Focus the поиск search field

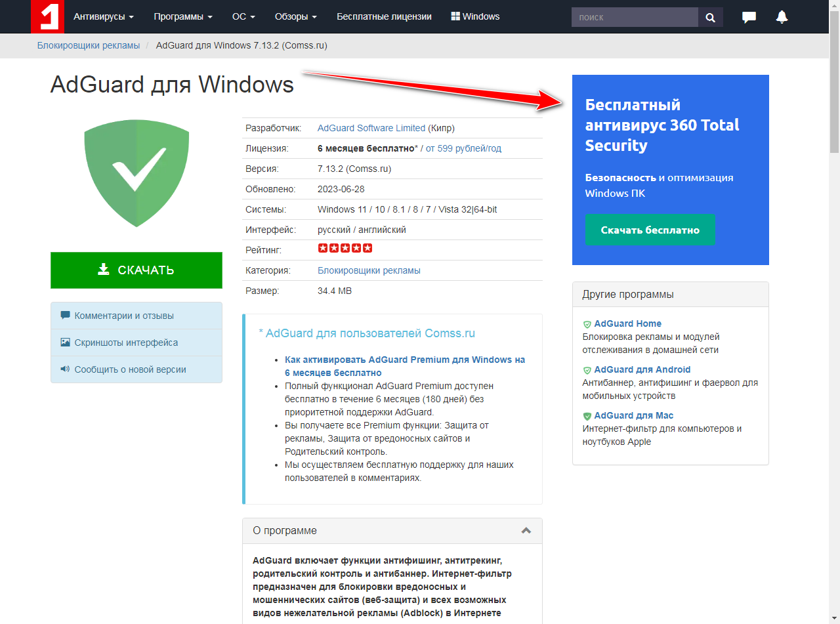click(635, 18)
